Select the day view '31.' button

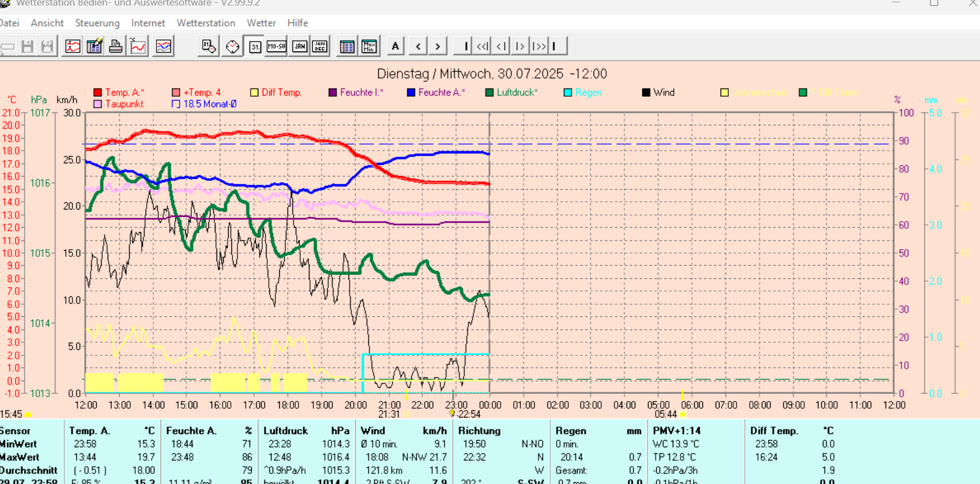click(x=255, y=46)
